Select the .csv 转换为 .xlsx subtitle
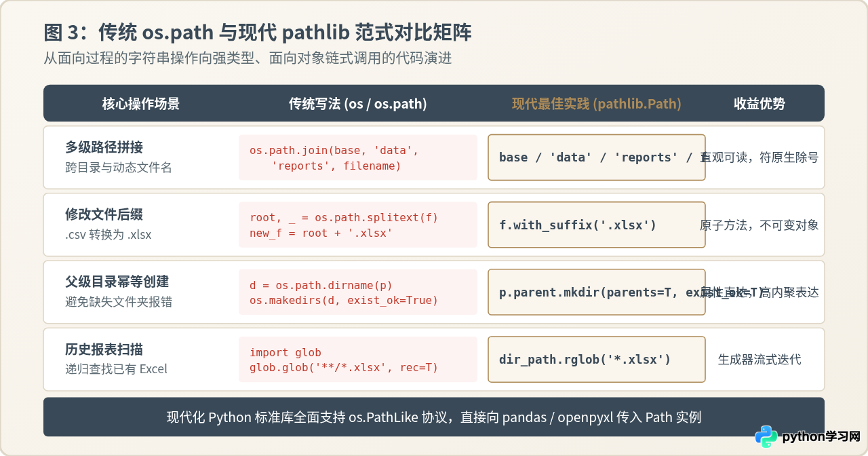This screenshot has height=456, width=868. (108, 235)
